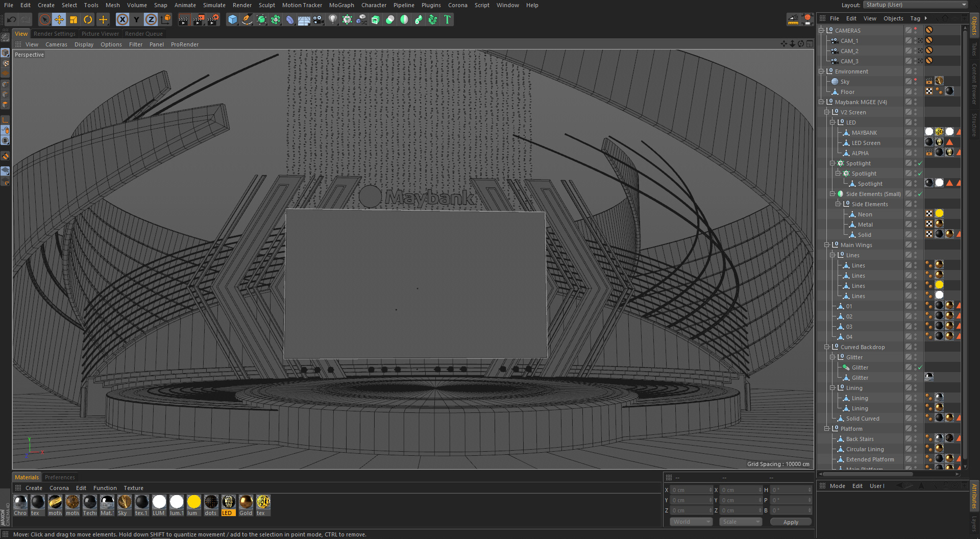Open the viewport Cameras menu
This screenshot has height=539, width=980.
56,44
